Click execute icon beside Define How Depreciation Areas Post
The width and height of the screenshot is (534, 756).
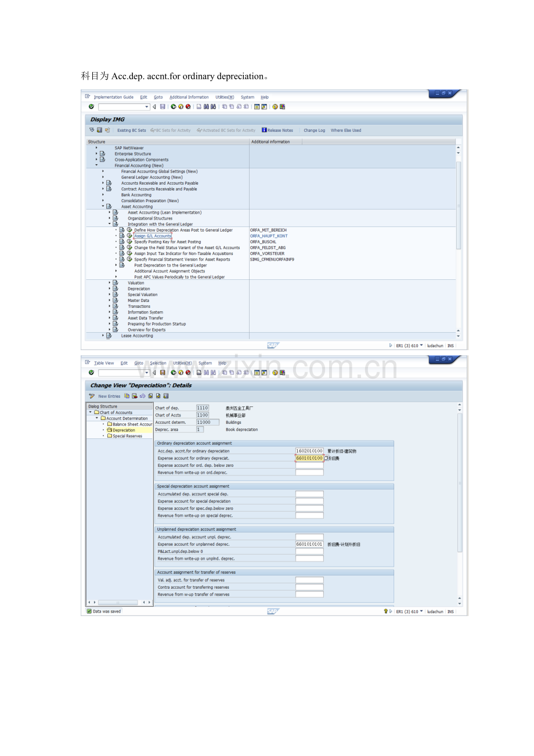click(x=129, y=230)
